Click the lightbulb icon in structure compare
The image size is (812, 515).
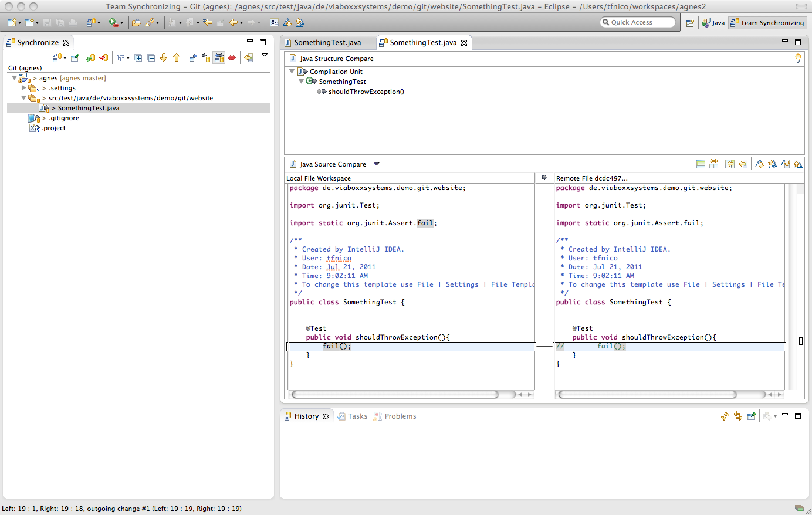[x=798, y=58]
